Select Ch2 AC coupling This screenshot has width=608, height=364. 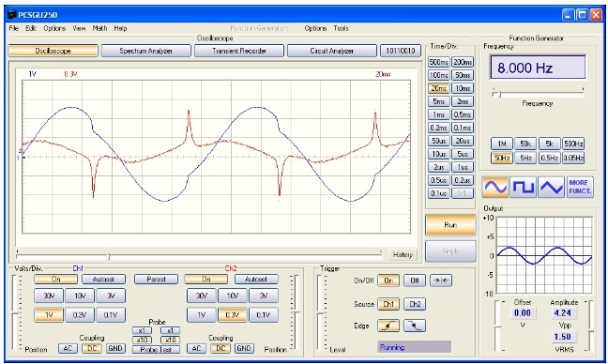coord(196,348)
